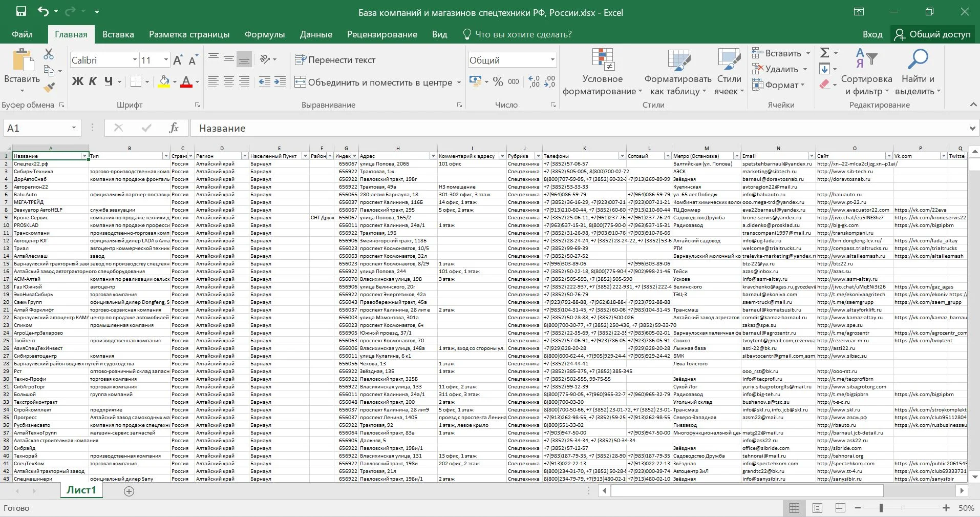Open Условное форматирование menu
Viewport: 980px width, 517px height.
pos(602,72)
